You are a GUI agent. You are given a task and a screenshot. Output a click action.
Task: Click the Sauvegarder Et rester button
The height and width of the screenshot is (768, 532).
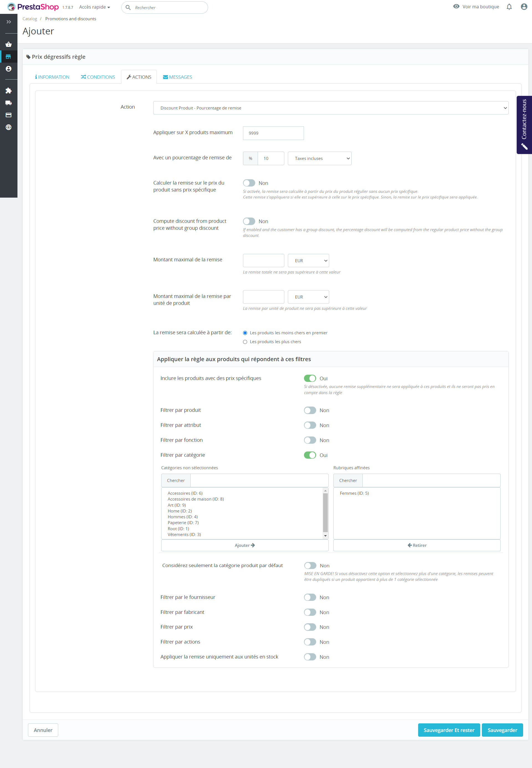pos(449,730)
